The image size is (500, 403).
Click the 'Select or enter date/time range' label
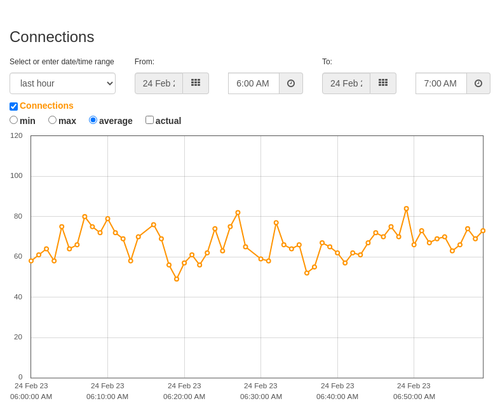tap(62, 62)
